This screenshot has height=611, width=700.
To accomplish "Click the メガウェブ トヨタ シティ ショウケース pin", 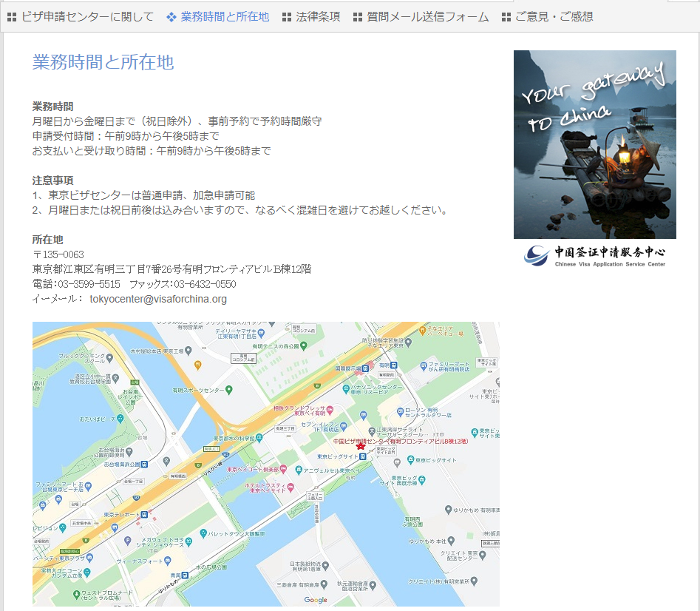I will point(188,541).
